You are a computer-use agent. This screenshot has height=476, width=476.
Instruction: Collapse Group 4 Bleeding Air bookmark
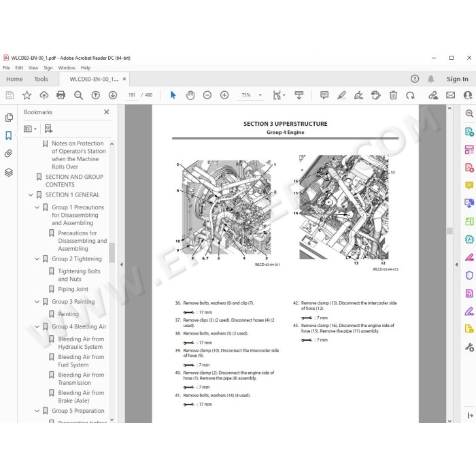click(x=37, y=326)
